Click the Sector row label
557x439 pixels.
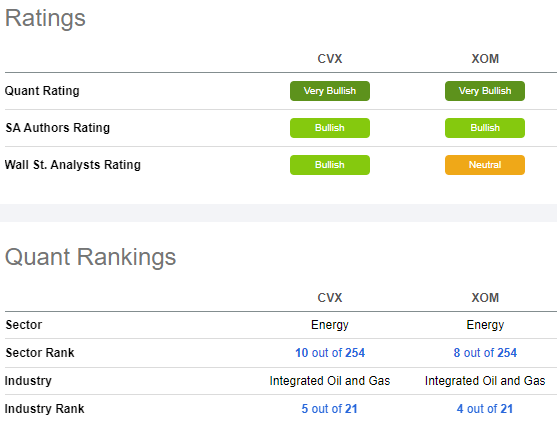coord(24,325)
